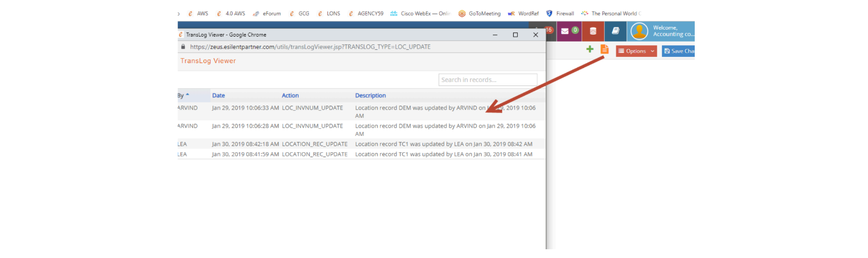The image size is (868, 258).
Task: Open the Options dropdown button
Action: [x=636, y=51]
